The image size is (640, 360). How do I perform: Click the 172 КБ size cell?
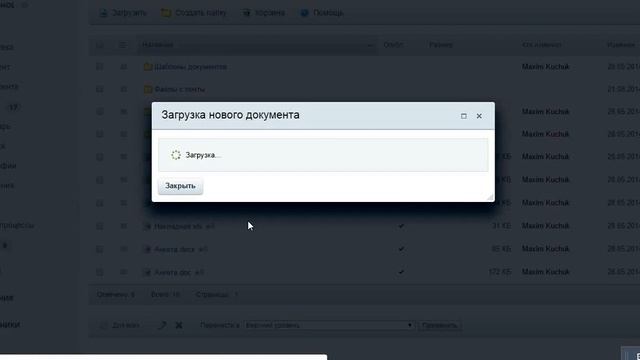[500, 272]
